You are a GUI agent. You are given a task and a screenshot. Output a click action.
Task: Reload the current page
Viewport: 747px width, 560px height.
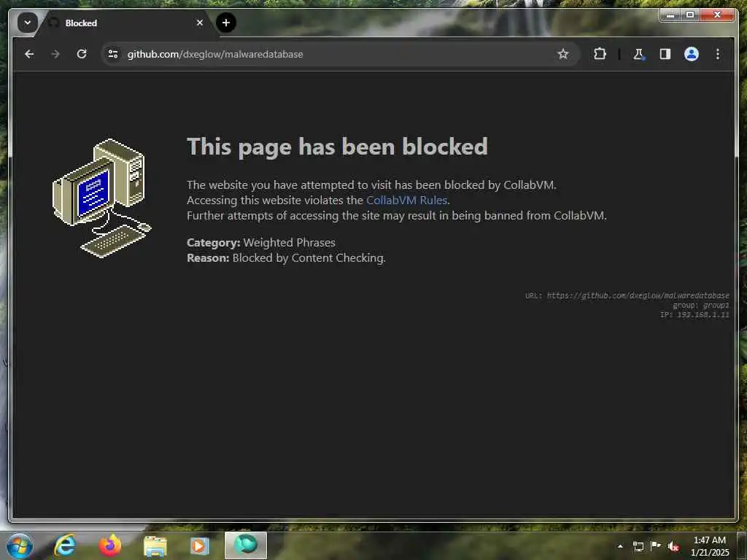click(82, 54)
